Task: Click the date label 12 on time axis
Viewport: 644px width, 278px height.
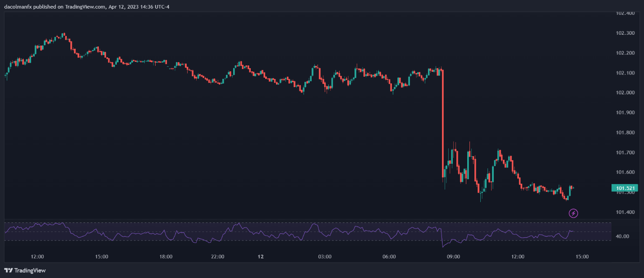Action: coord(260,257)
